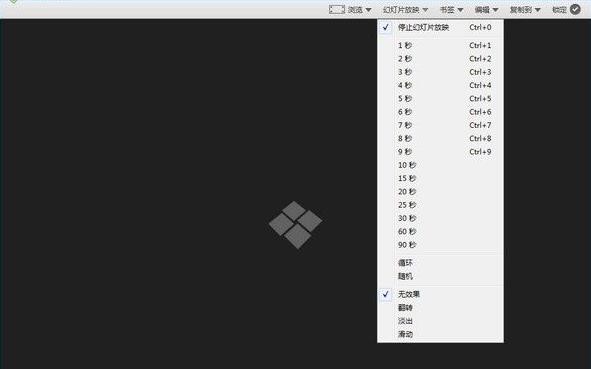
Task: Choose 15 秒 slideshow interval
Action: click(x=440, y=178)
